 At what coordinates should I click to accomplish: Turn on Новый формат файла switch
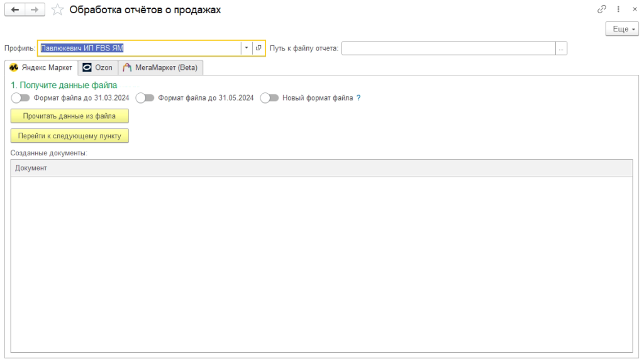(269, 97)
